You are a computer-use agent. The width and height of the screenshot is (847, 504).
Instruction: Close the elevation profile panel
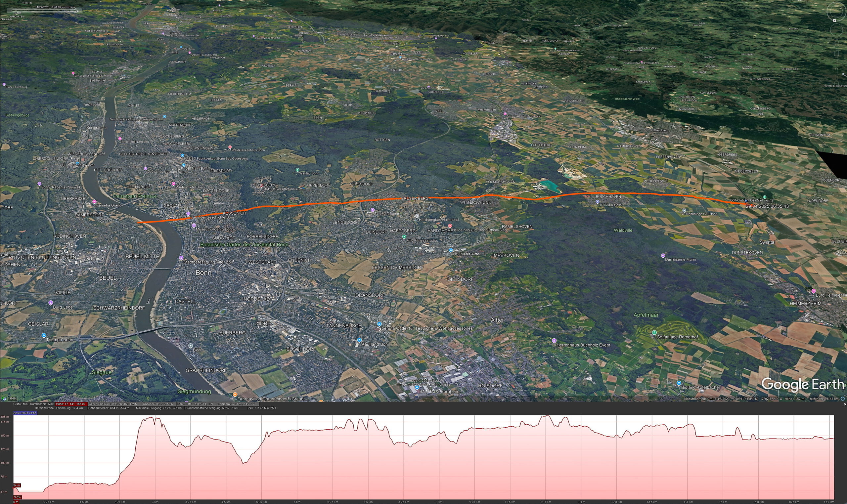tap(845, 404)
